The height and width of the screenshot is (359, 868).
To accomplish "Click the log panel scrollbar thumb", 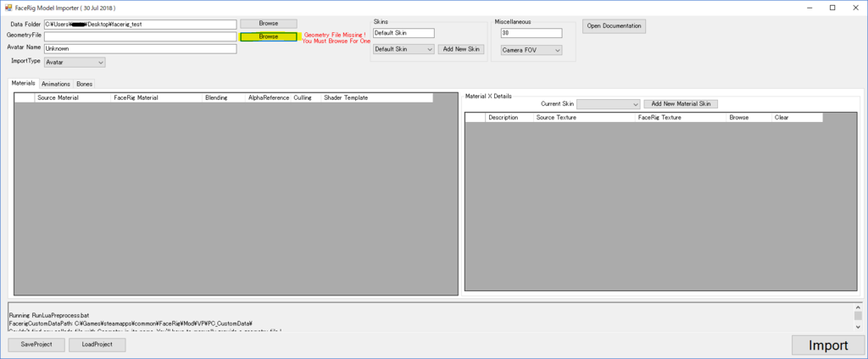I will (858, 315).
